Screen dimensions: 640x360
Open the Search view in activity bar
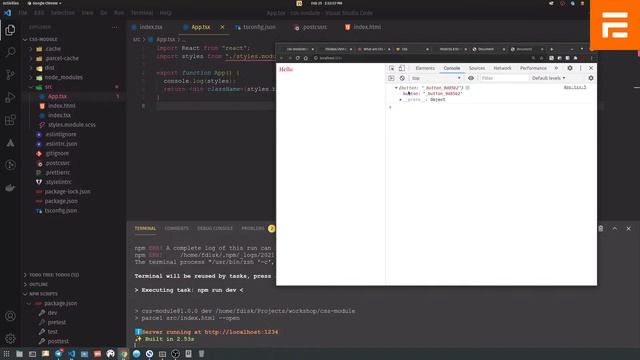[10, 52]
